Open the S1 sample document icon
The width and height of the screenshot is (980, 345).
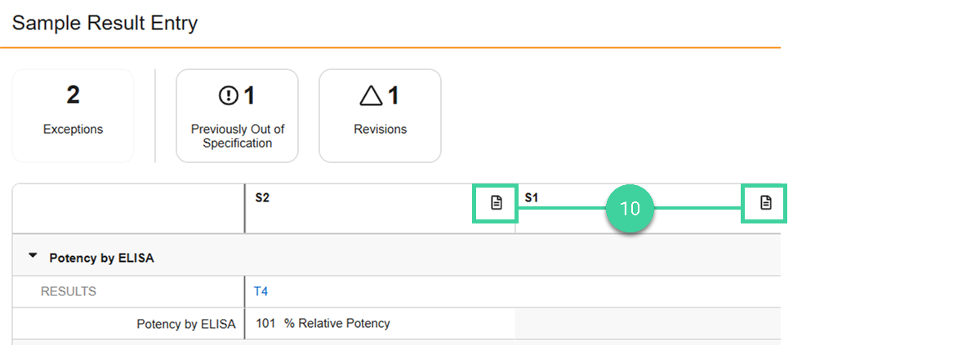point(765,203)
